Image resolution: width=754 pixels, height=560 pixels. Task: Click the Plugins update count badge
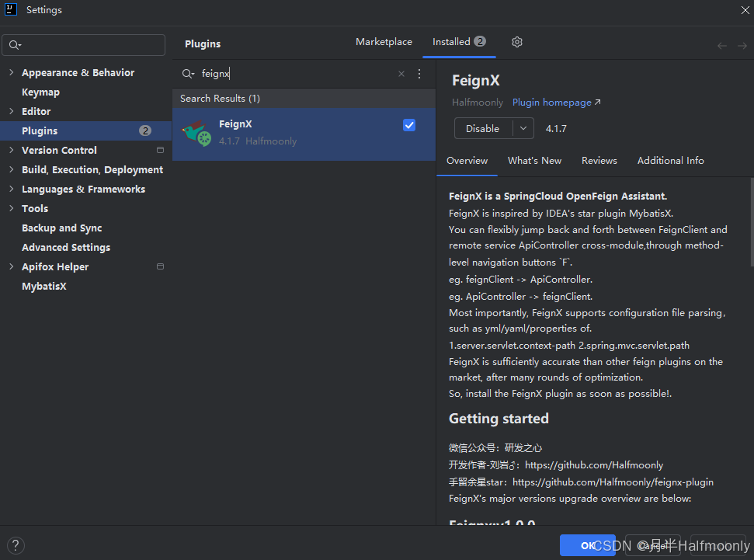[145, 130]
